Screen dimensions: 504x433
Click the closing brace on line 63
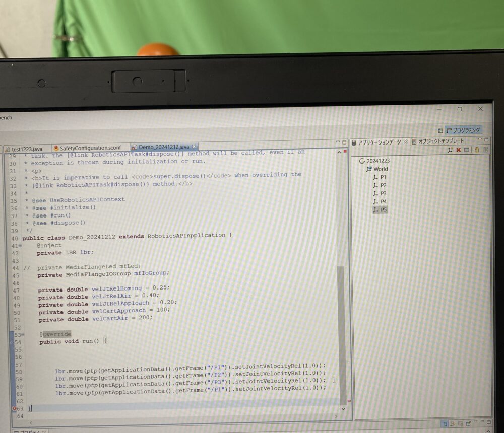click(30, 409)
